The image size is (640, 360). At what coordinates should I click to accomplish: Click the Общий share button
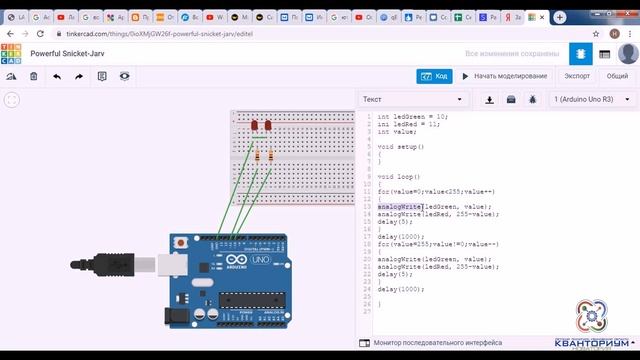click(617, 76)
